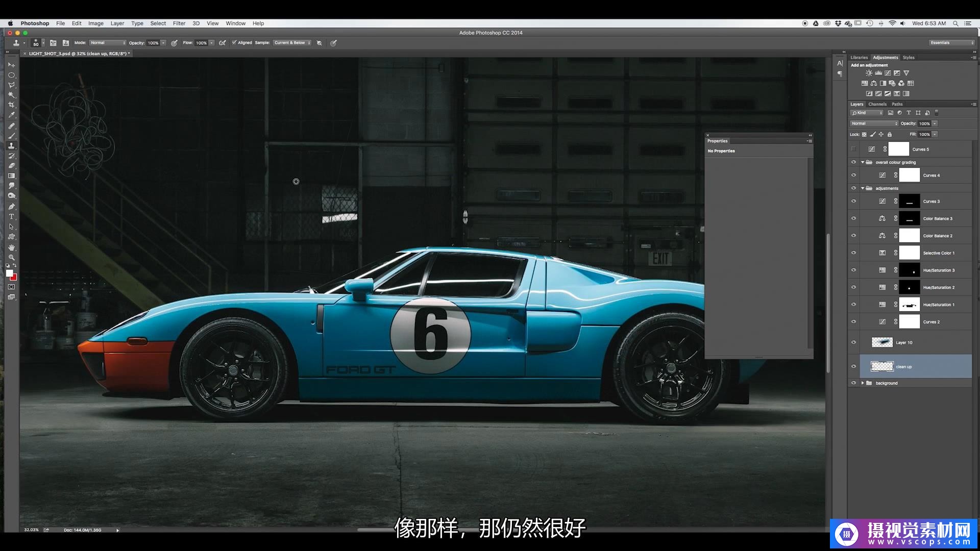Click the foreground color swatch
The height and width of the screenshot is (551, 980).
(x=9, y=273)
